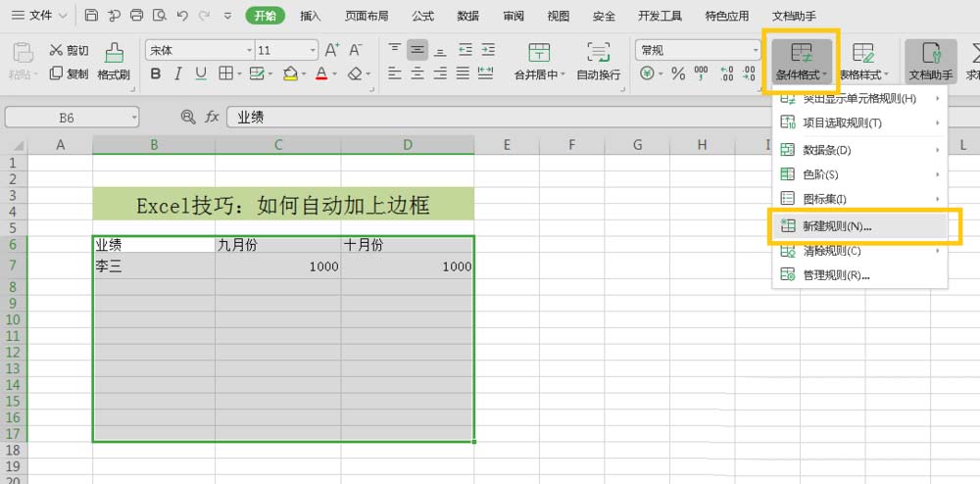Apply percent style format
Image resolution: width=980 pixels, height=484 pixels.
[678, 74]
